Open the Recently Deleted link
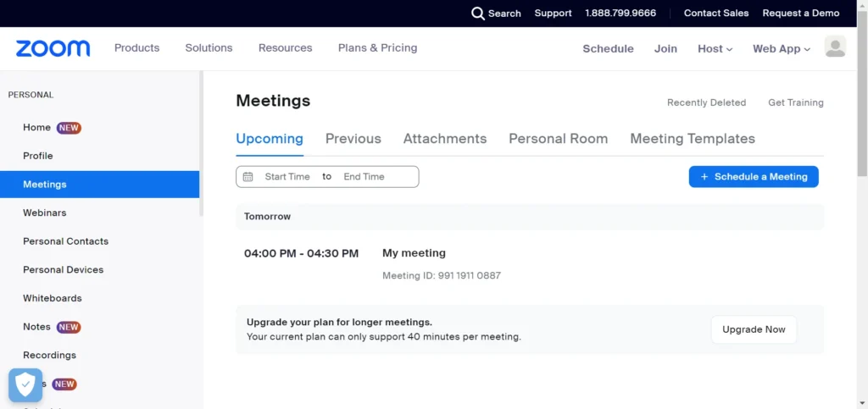The width and height of the screenshot is (868, 409). coord(706,102)
